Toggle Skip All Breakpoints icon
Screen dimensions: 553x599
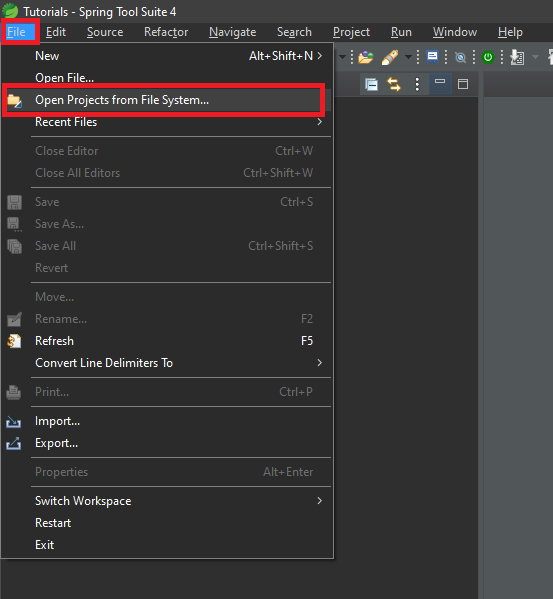[461, 57]
